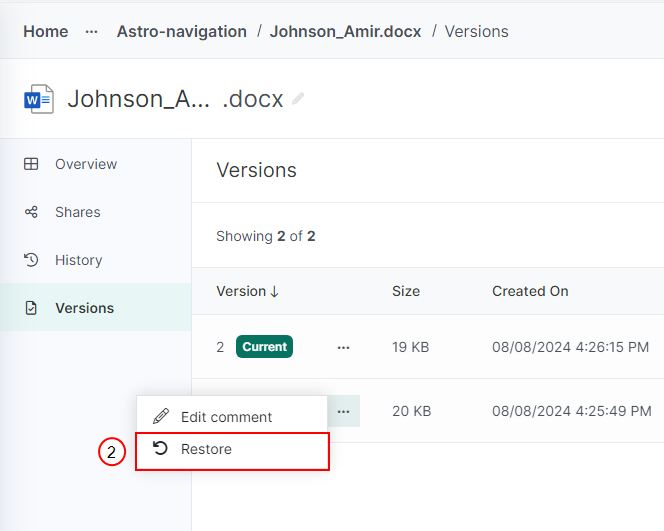Click the Overview grid icon in sidebar
This screenshot has width=664, height=531.
point(31,164)
